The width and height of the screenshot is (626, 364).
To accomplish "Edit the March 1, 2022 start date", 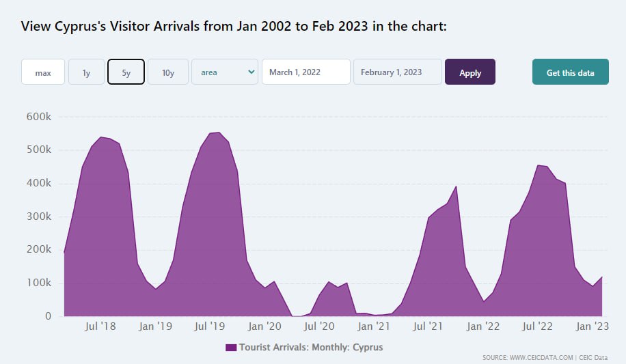I will (x=305, y=72).
